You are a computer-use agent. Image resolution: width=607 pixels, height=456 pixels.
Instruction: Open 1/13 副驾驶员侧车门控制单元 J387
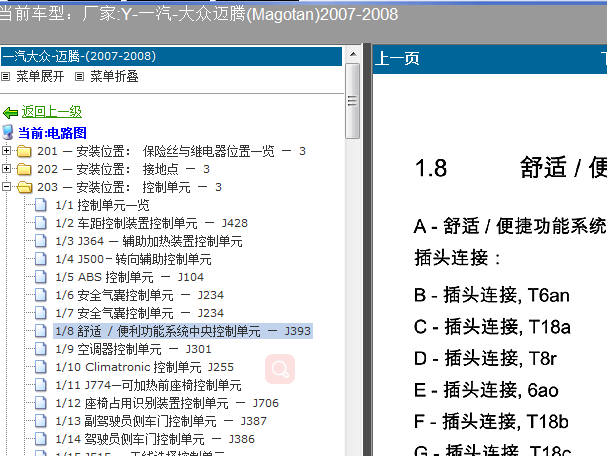(161, 421)
